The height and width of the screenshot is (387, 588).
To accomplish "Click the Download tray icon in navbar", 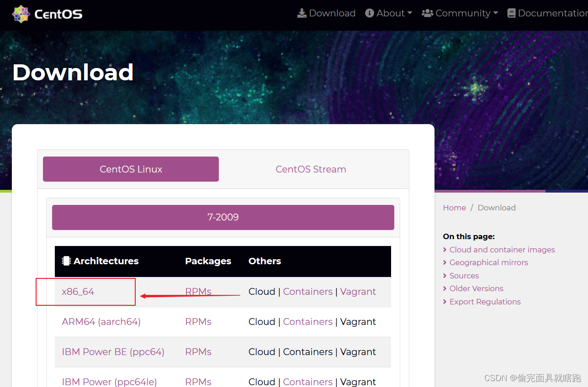I will point(302,13).
